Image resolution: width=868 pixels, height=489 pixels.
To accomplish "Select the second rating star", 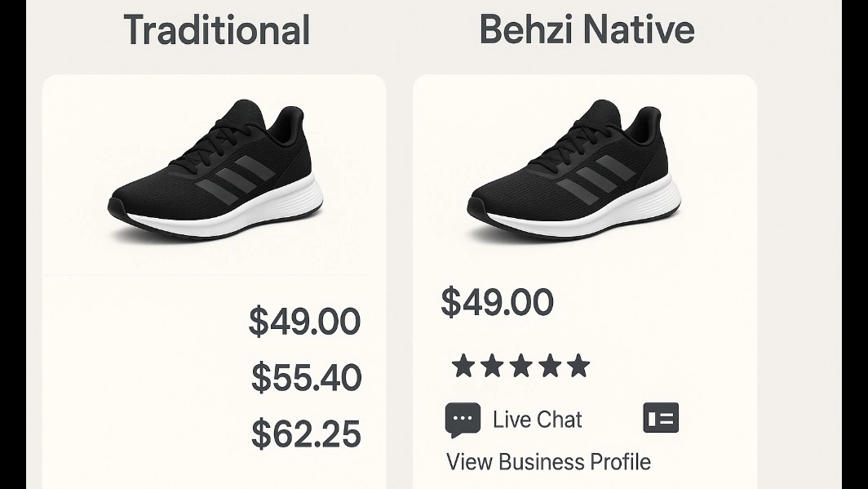I will point(492,366).
